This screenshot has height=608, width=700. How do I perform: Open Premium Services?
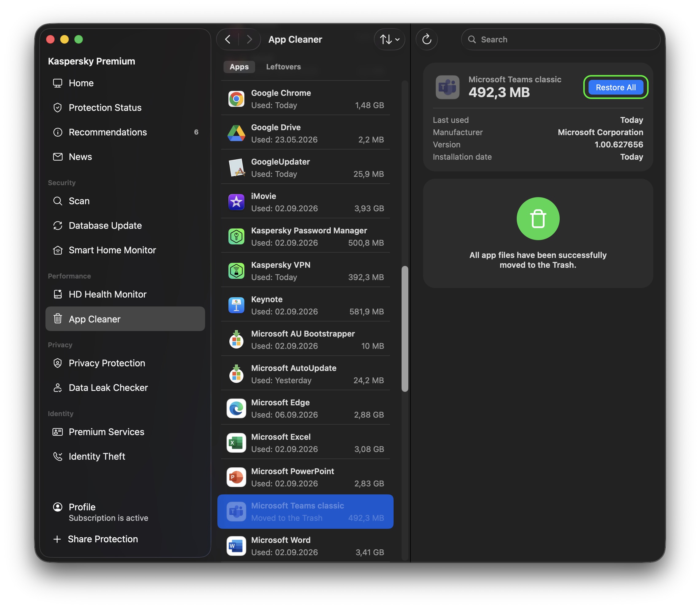point(125,432)
